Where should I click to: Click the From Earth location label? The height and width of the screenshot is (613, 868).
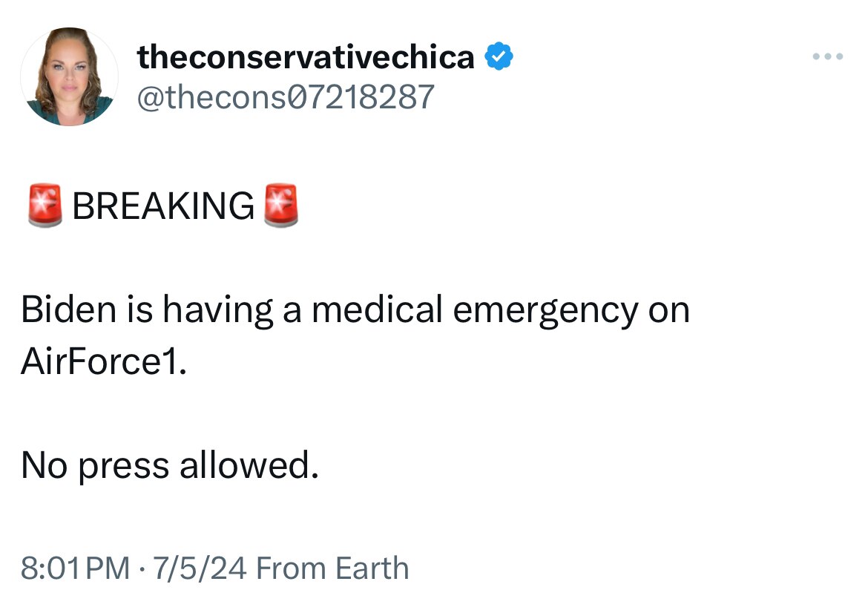tap(332, 568)
